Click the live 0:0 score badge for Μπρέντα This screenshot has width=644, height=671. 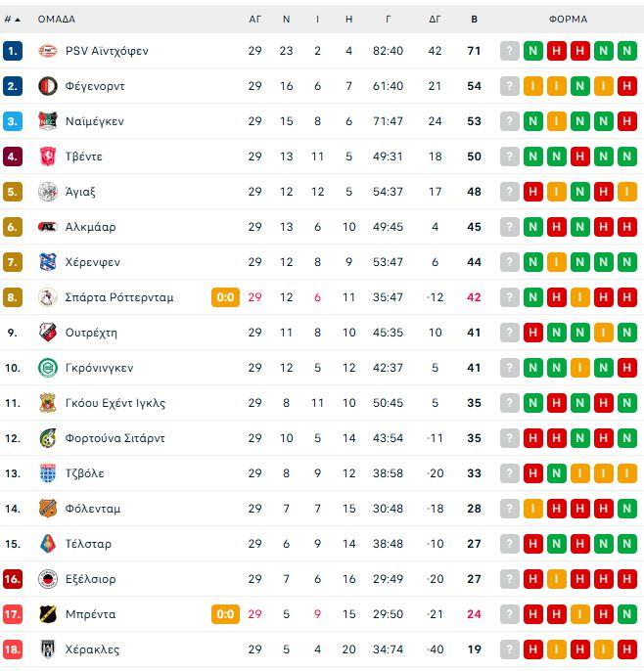coord(225,614)
